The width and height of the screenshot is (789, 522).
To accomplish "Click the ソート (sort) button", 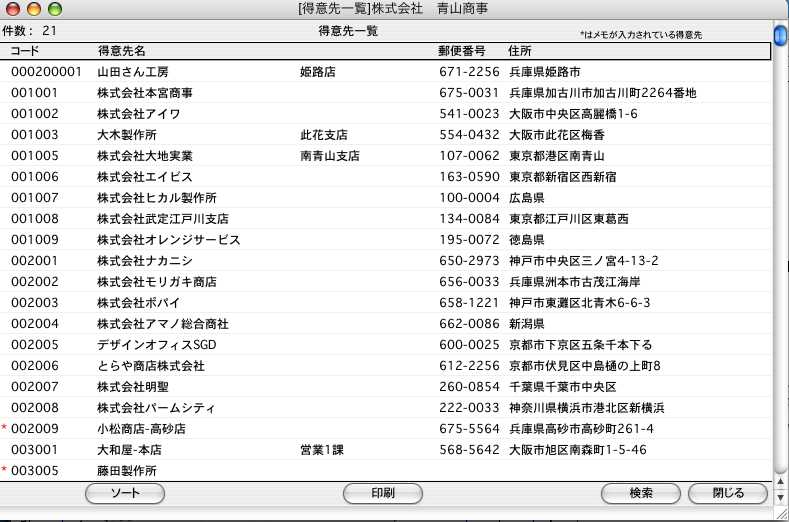I will (x=125, y=493).
